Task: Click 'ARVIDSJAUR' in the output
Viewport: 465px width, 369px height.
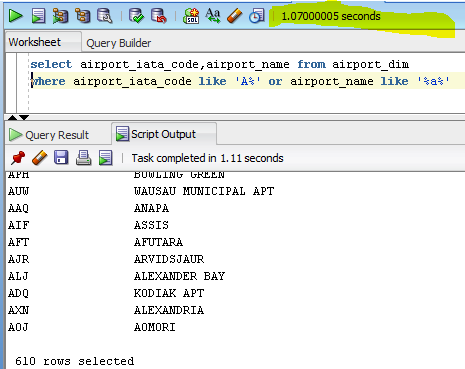Action: [169, 259]
